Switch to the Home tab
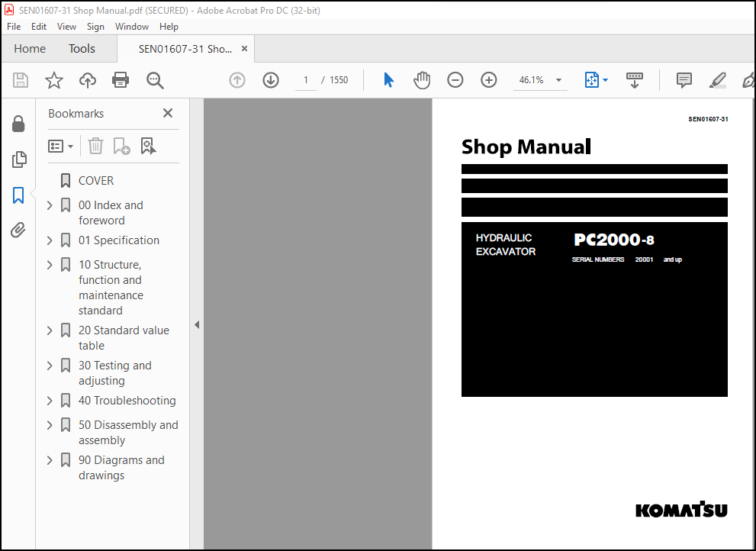The image size is (756, 551). [x=30, y=49]
